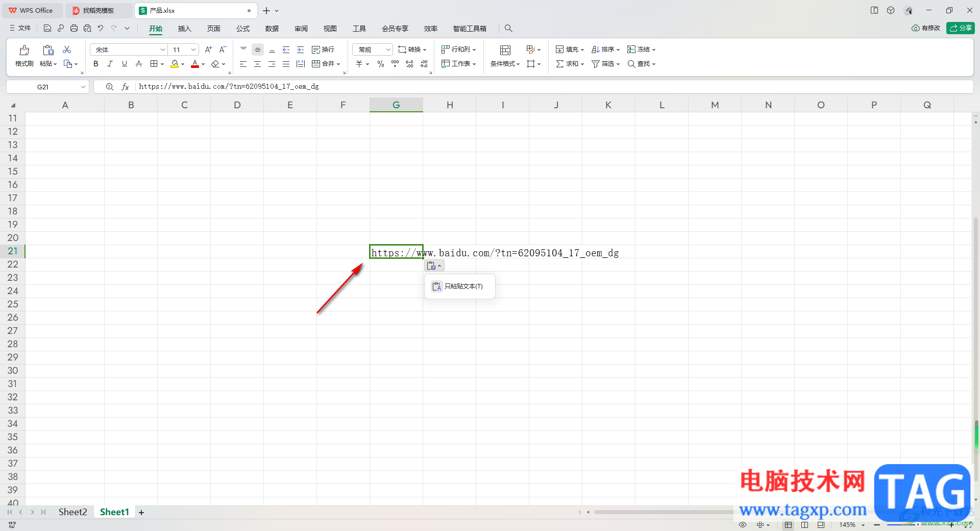
Task: Click the zoom slider handle in status bar
Action: coord(918,524)
